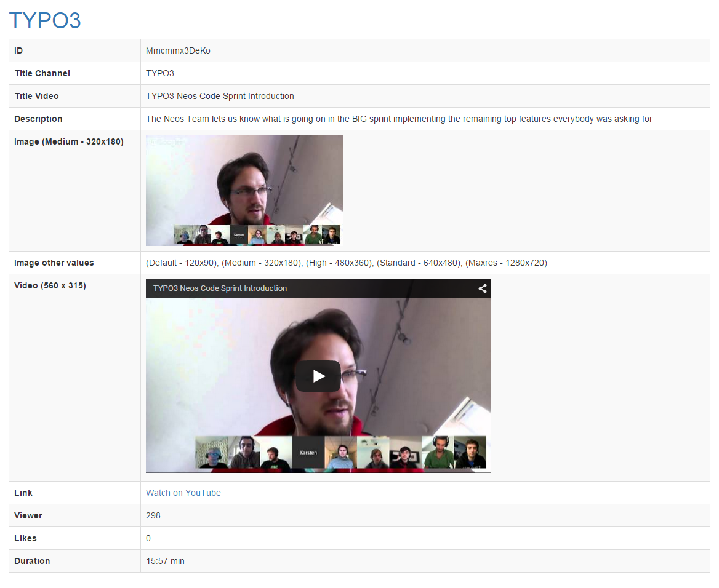Click the description text about Neos Team
This screenshot has width=719, height=588.
[399, 119]
